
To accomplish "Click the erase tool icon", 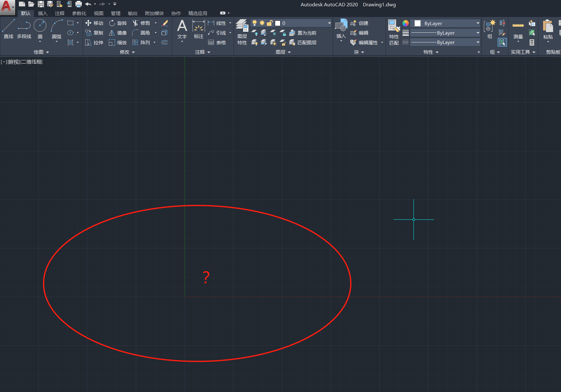I will (x=164, y=23).
